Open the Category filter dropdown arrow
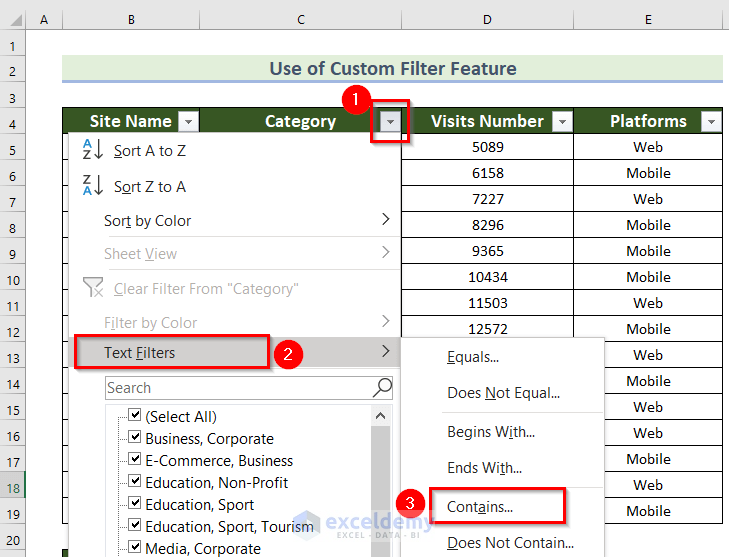 point(390,122)
